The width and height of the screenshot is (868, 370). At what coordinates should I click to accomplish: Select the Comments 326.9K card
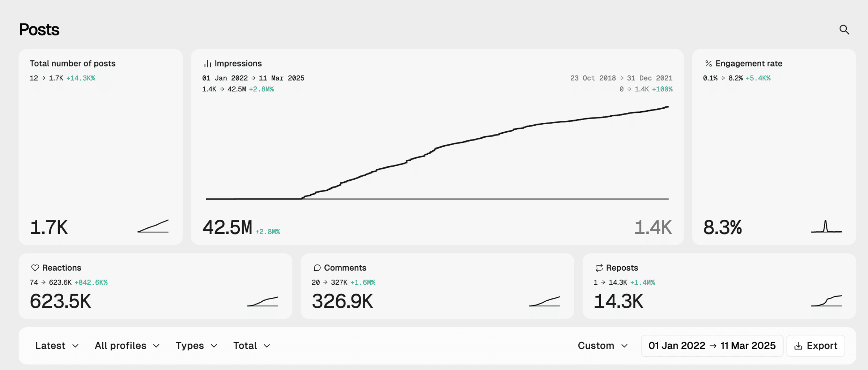tap(437, 286)
